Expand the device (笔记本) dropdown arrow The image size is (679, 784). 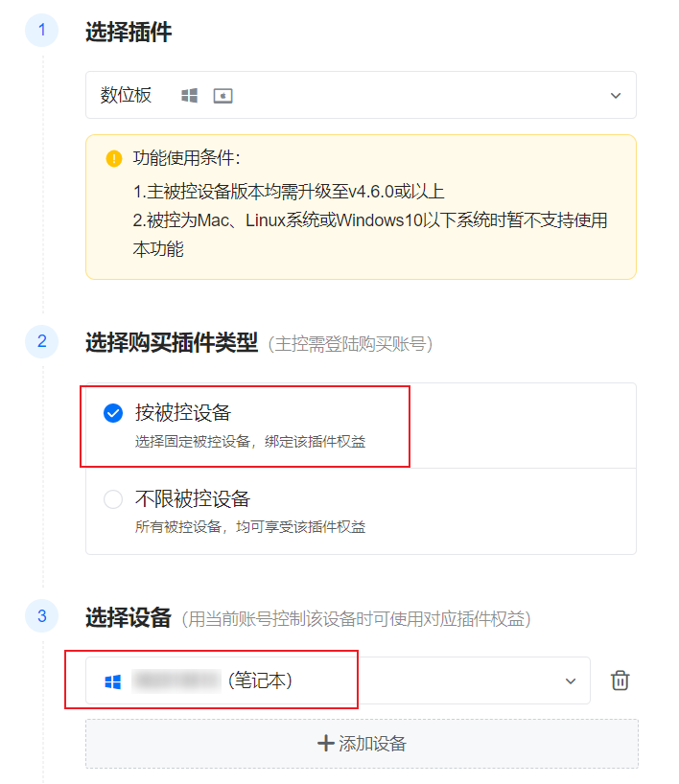click(x=571, y=681)
